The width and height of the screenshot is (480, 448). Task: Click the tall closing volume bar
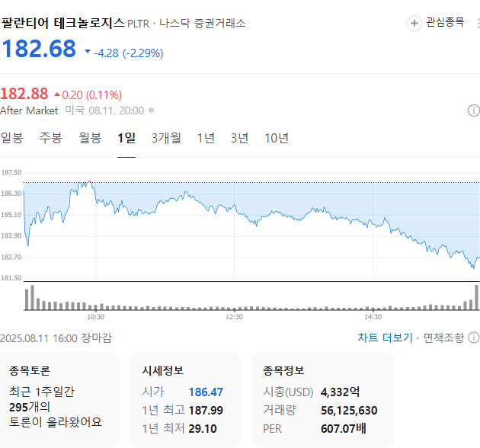[x=476, y=298]
